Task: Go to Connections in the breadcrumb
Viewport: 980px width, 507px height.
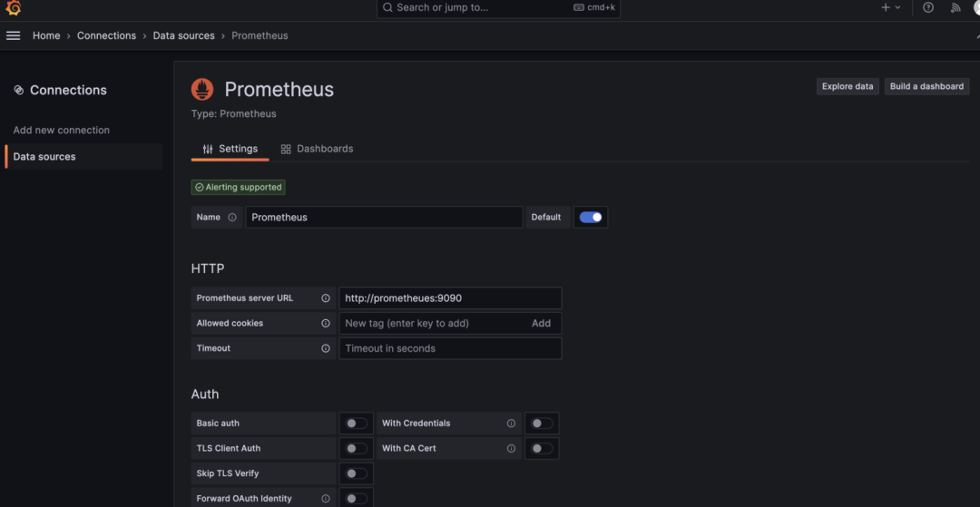Action: pyautogui.click(x=106, y=35)
